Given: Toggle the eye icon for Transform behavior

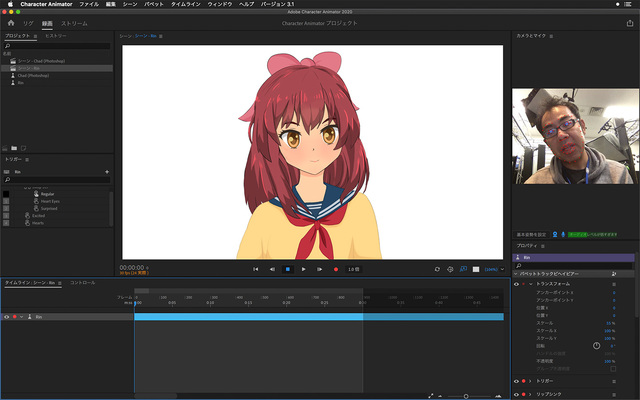Looking at the screenshot, I should coord(516,284).
